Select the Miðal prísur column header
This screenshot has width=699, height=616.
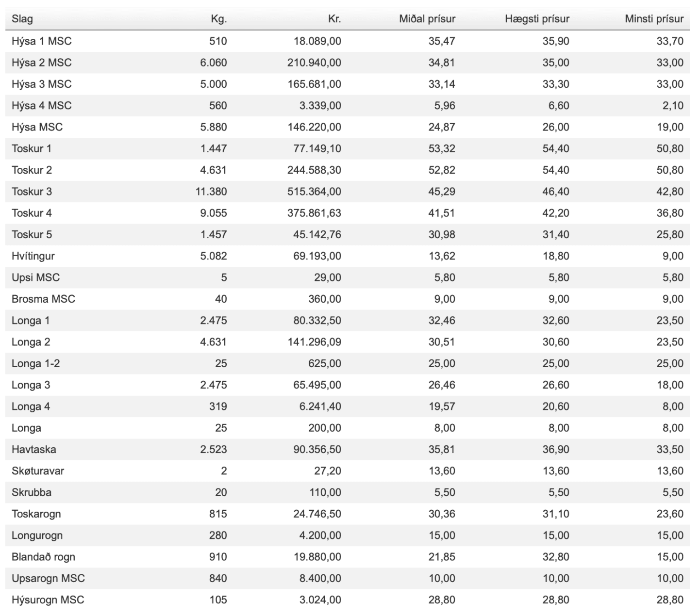(427, 19)
